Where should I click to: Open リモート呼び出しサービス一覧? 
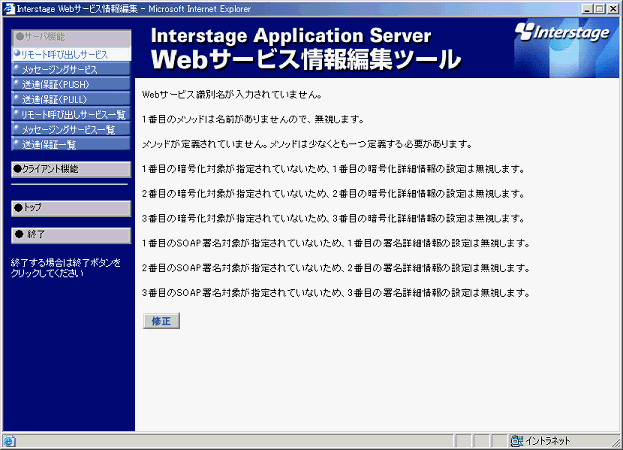72,114
